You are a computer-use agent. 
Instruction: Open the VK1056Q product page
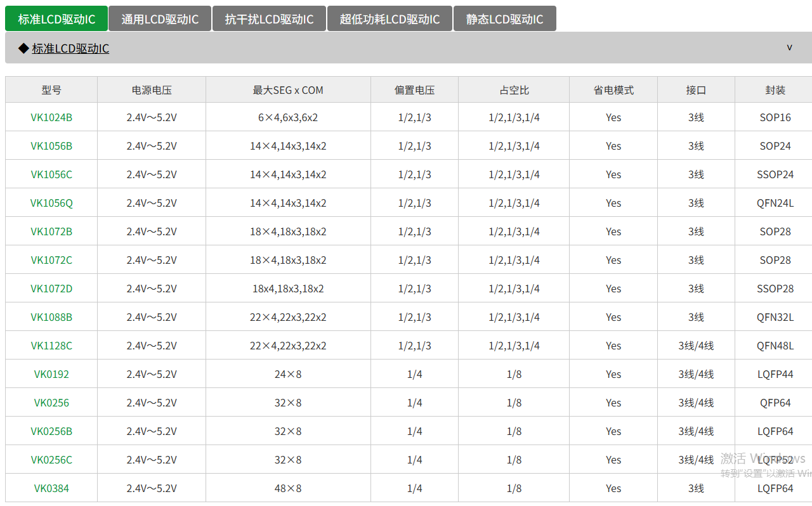coord(51,203)
